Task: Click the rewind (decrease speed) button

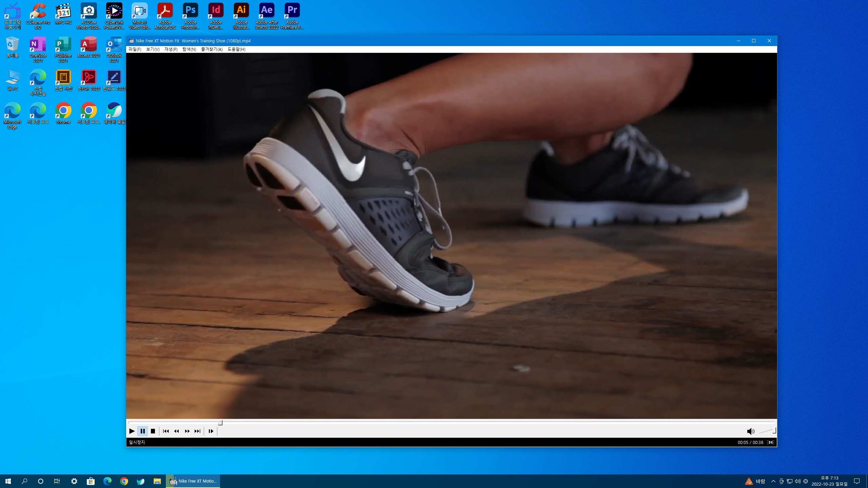Action: [x=176, y=431]
